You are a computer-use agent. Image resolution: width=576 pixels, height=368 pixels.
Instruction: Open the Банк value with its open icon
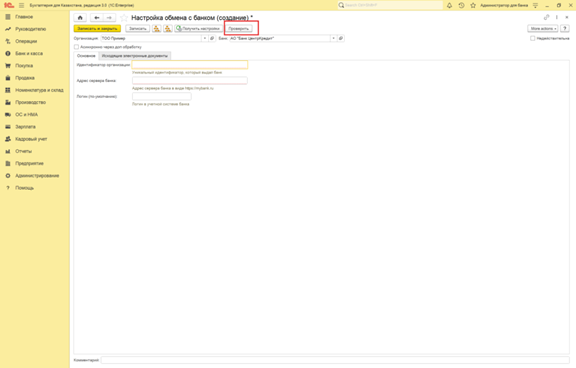point(341,38)
